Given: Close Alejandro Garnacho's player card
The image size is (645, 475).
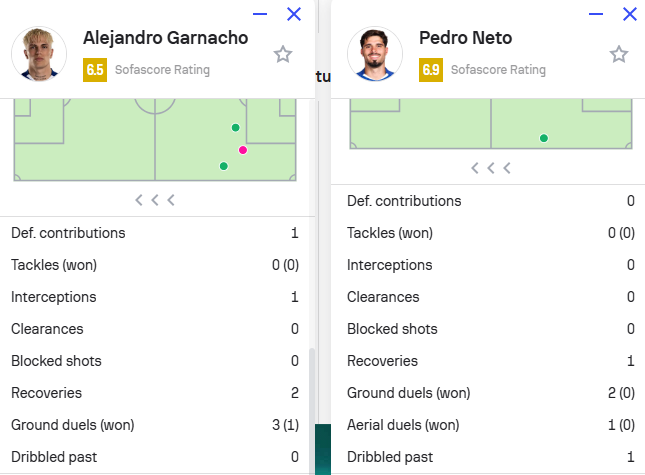Looking at the screenshot, I should (294, 14).
